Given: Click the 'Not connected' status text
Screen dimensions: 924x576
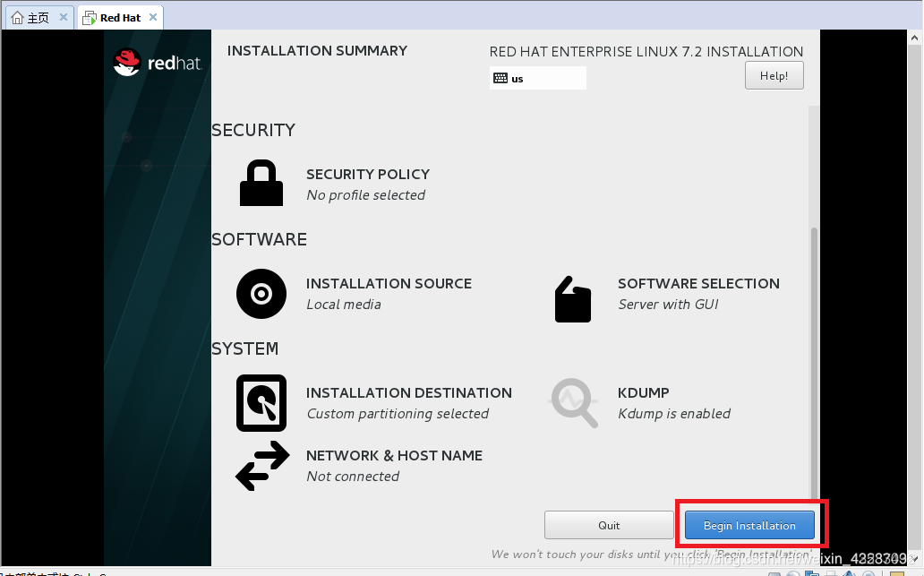Looking at the screenshot, I should pyautogui.click(x=353, y=477).
